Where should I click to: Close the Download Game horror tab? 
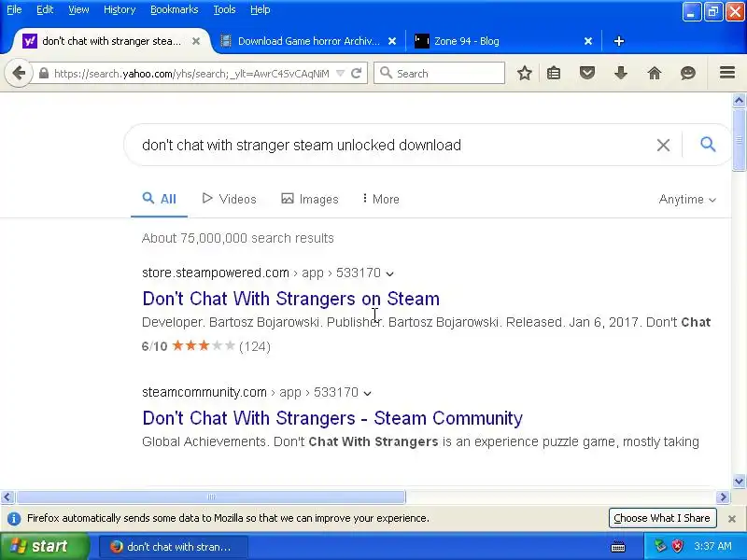click(392, 41)
